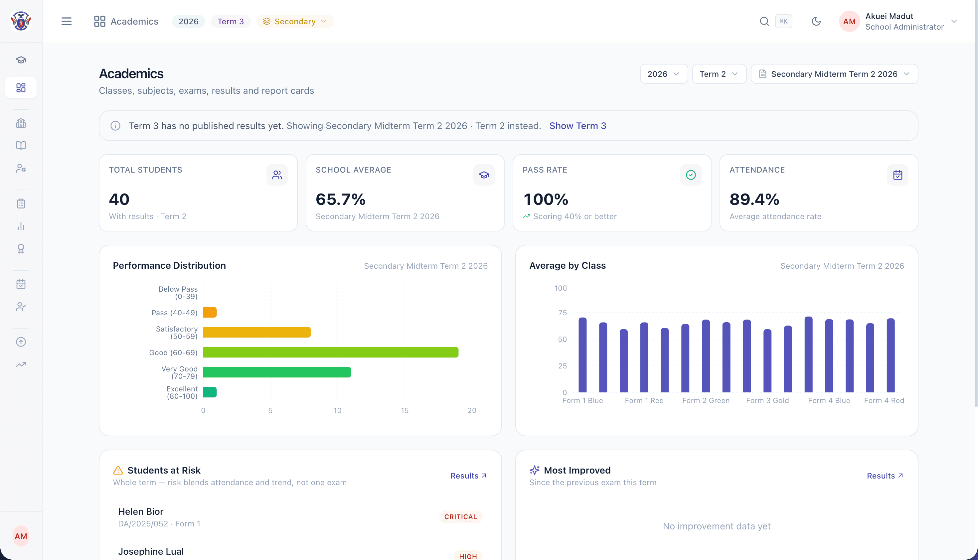This screenshot has width=978, height=560.
Task: Click the school crest logo
Action: click(x=21, y=21)
